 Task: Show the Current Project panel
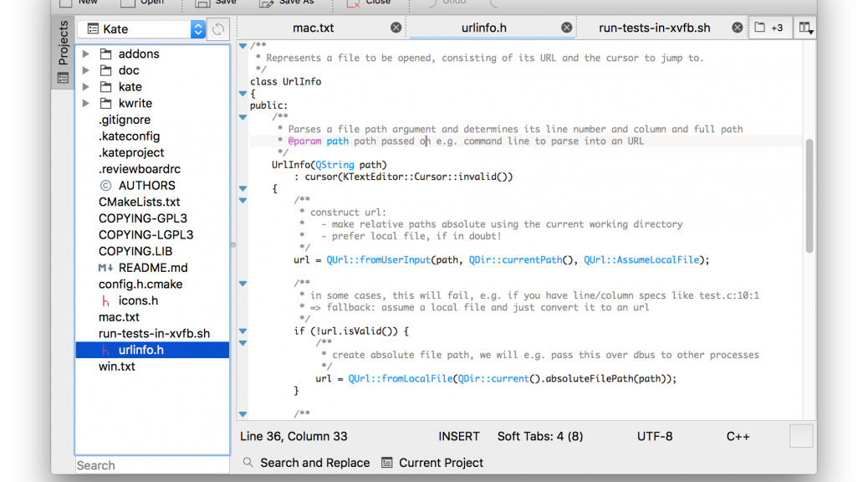[432, 463]
